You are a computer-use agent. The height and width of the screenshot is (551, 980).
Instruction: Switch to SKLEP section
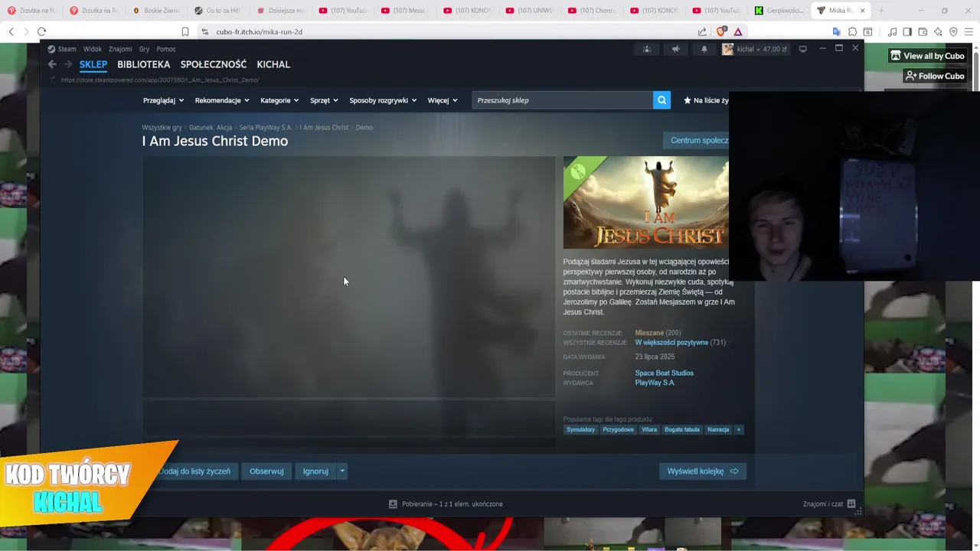[x=93, y=64]
